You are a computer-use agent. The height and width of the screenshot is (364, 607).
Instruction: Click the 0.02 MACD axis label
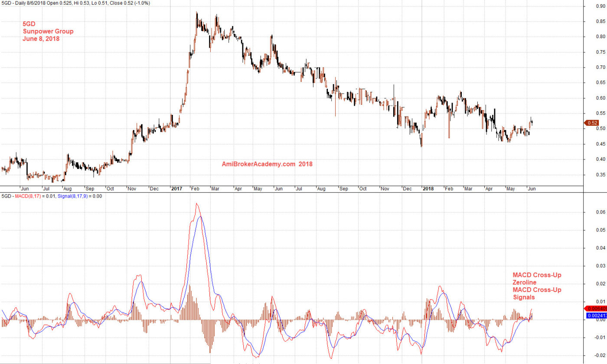[x=600, y=284]
